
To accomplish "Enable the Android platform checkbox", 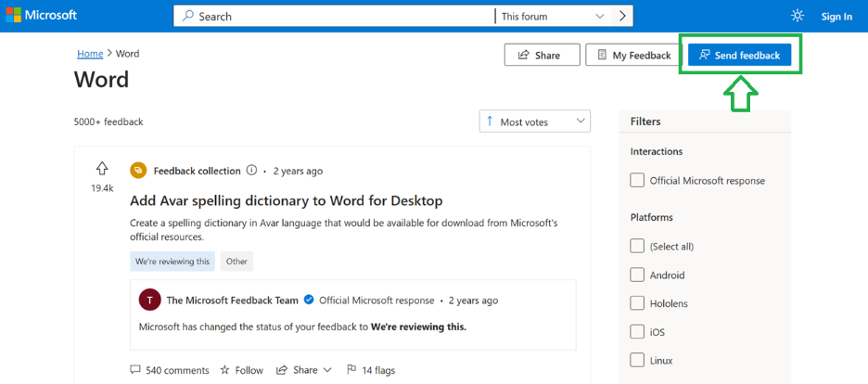I will [x=637, y=275].
